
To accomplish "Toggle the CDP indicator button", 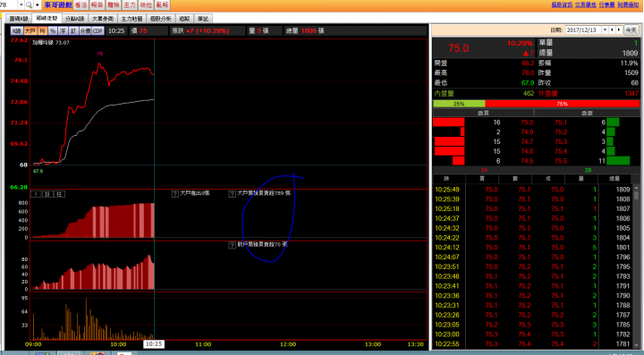I will point(97,30).
